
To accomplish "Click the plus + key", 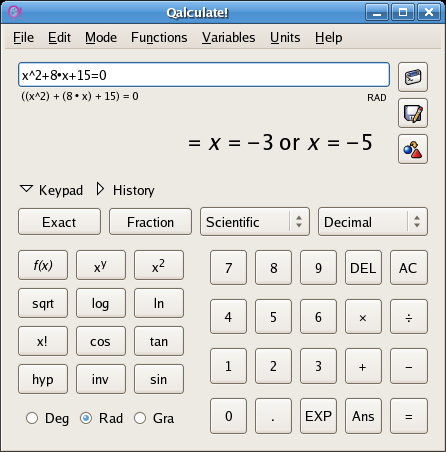I will 363,366.
